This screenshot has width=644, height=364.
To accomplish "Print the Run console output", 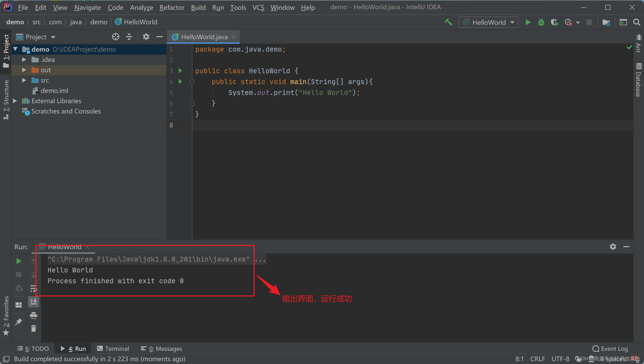I will (34, 315).
